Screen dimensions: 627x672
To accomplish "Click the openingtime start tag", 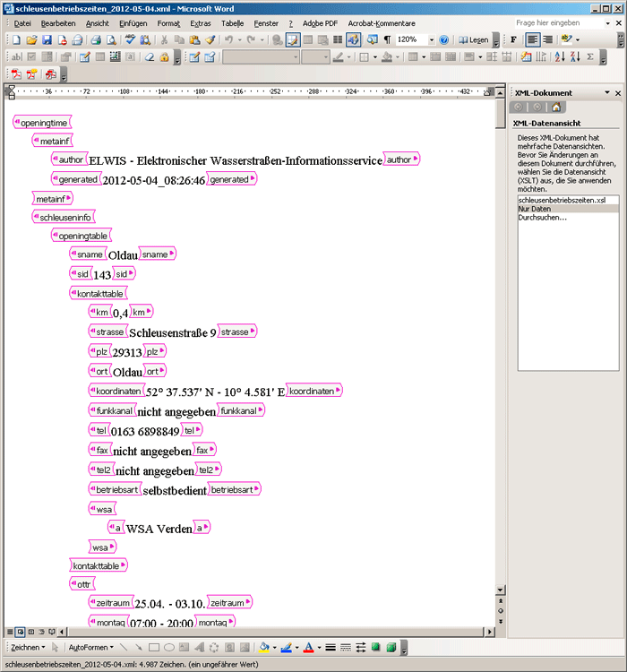I will point(42,123).
